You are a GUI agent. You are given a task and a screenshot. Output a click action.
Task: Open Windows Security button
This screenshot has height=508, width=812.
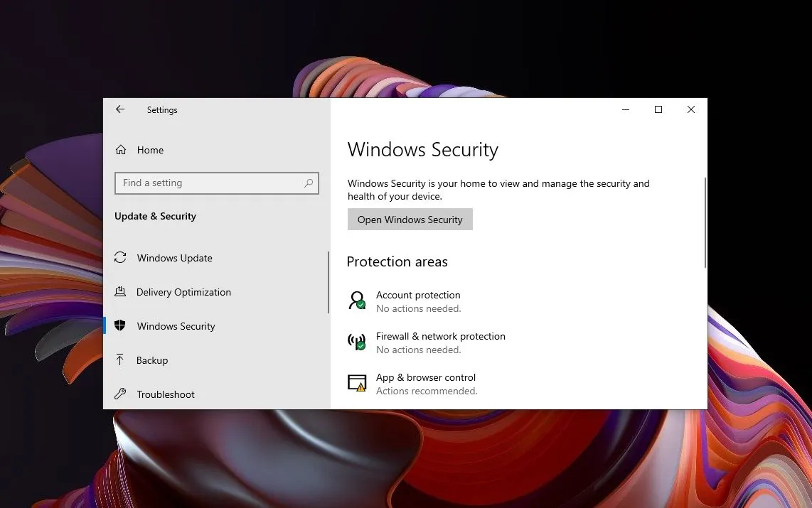pyautogui.click(x=410, y=220)
